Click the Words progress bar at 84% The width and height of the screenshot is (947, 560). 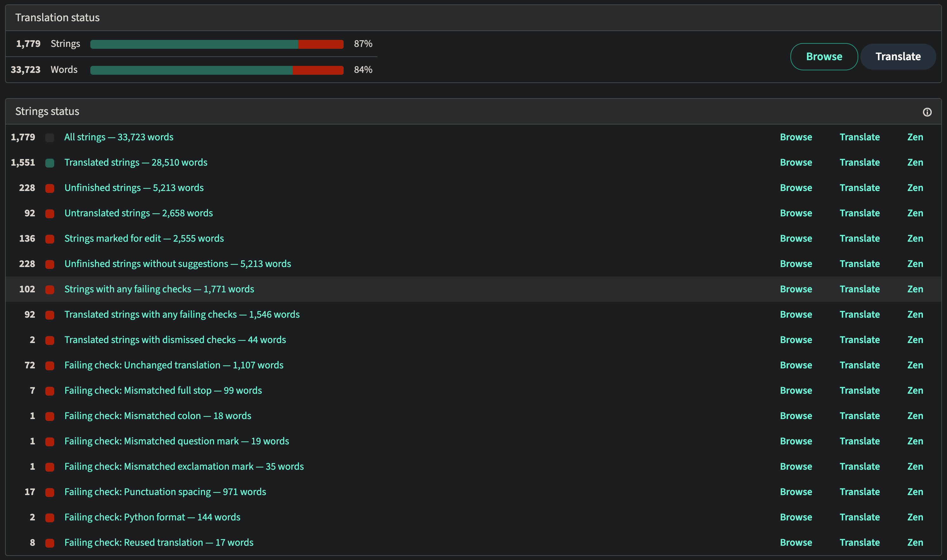[217, 70]
